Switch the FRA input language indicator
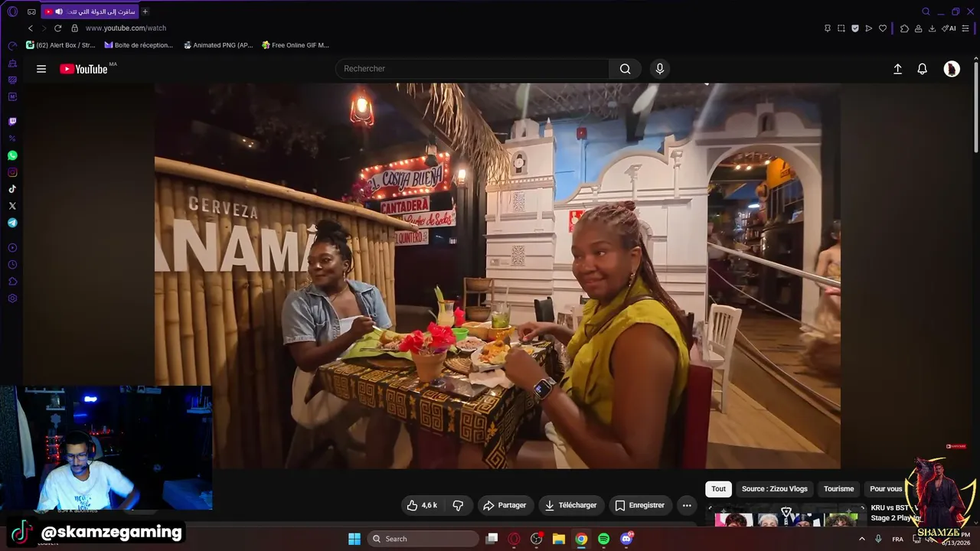Image resolution: width=980 pixels, height=551 pixels. tap(897, 540)
